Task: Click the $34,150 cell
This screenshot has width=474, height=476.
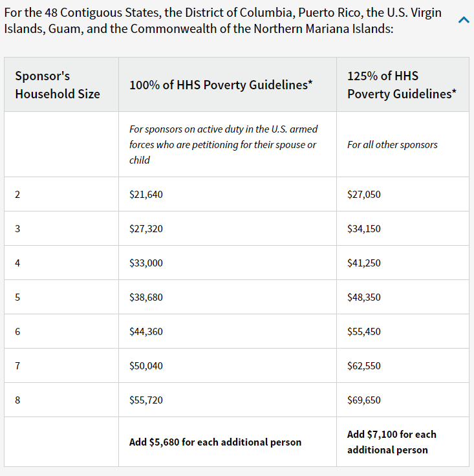Action: click(364, 228)
